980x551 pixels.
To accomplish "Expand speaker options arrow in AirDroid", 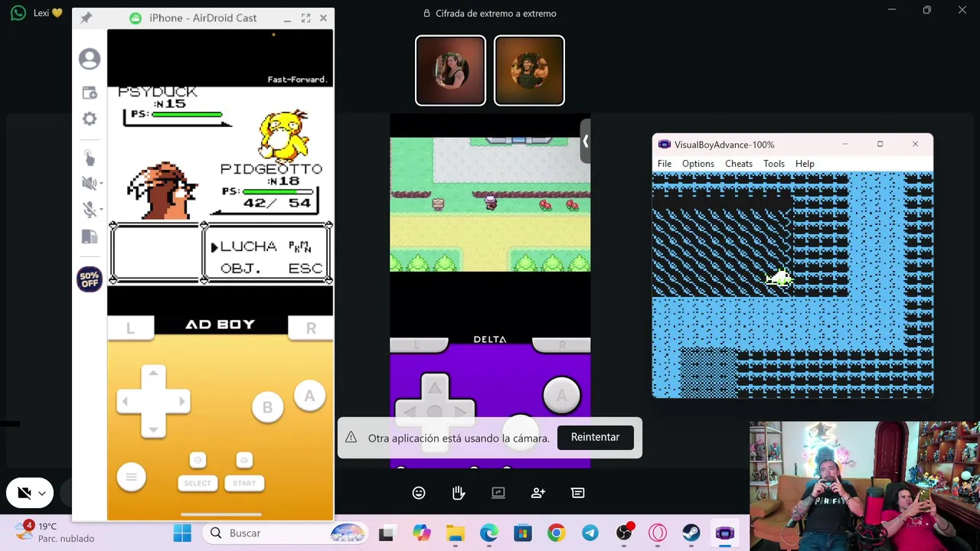I will click(x=101, y=184).
